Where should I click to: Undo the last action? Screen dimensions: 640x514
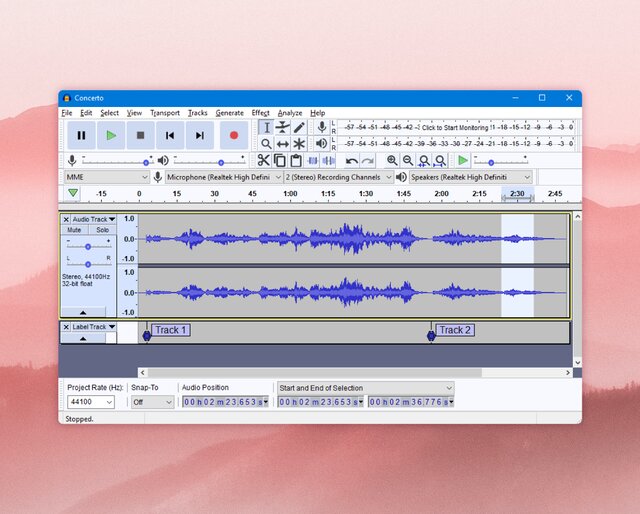pyautogui.click(x=351, y=161)
